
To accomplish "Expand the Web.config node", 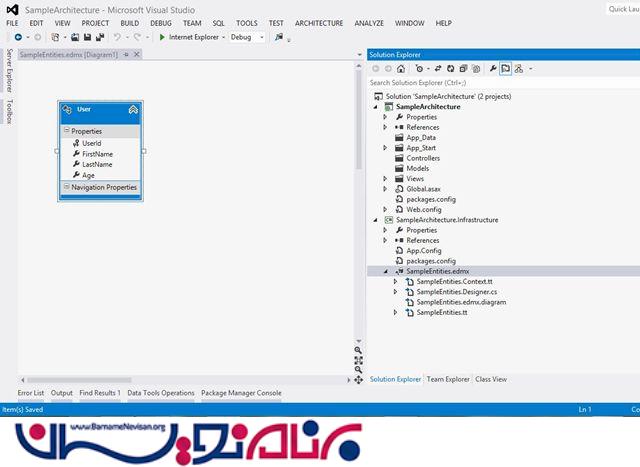I will coord(385,209).
